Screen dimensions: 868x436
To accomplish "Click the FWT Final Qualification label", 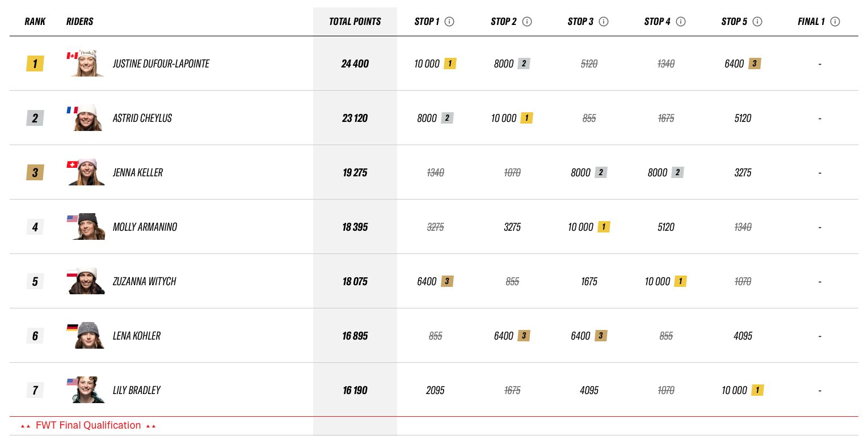I will pos(89,425).
